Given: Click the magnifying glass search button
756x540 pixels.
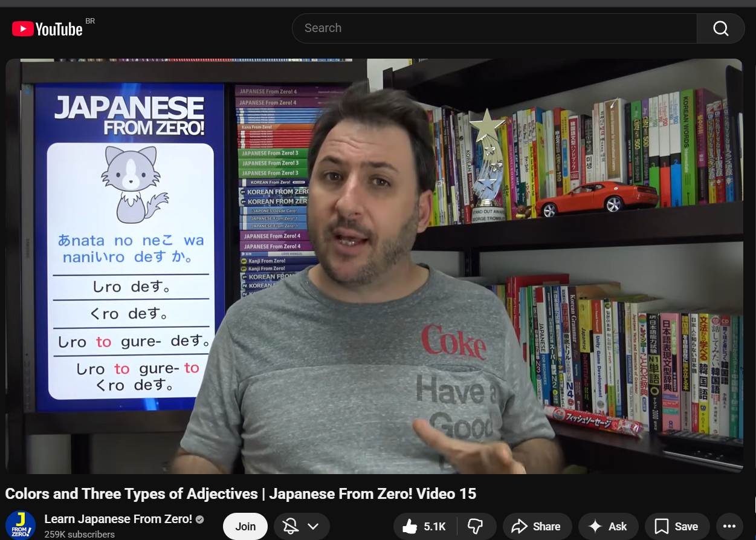Looking at the screenshot, I should point(720,28).
